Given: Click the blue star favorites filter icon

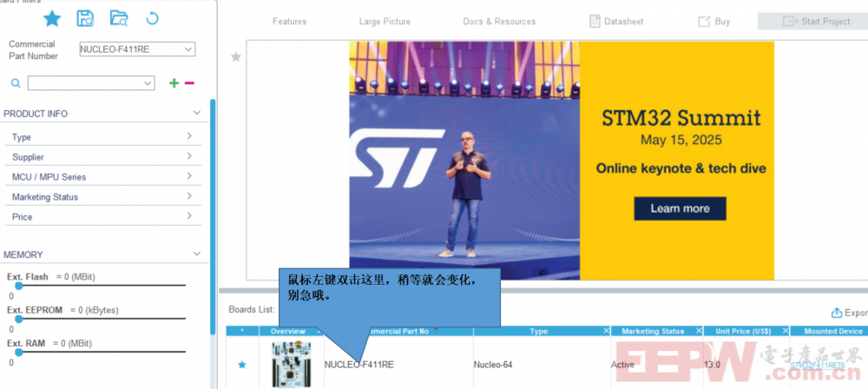Looking at the screenshot, I should [x=52, y=19].
